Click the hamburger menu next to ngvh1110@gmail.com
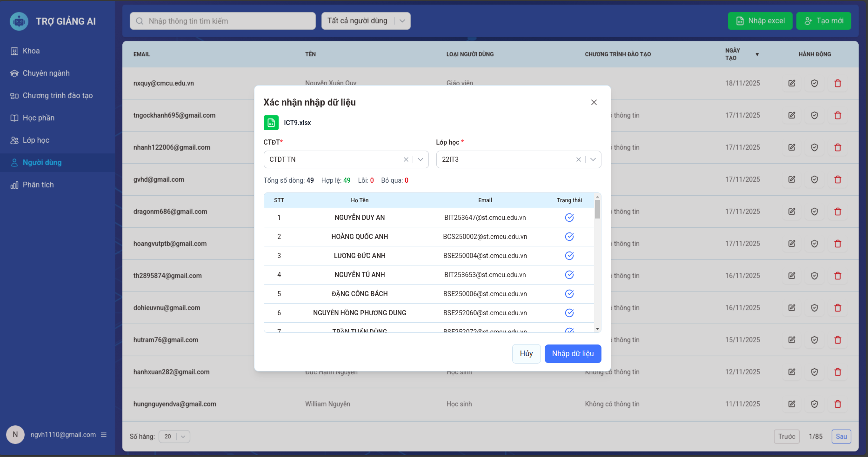Screen dimensions: 868x457 point(104,435)
